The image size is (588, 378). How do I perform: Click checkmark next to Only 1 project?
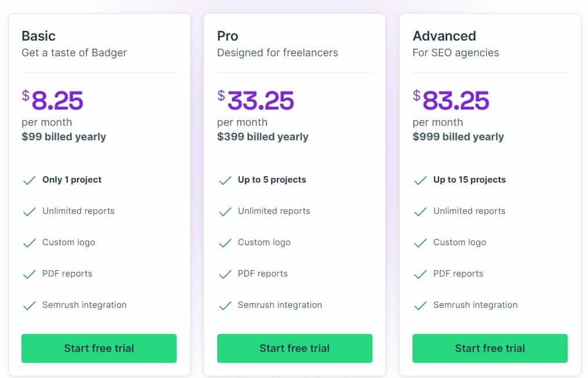point(29,180)
